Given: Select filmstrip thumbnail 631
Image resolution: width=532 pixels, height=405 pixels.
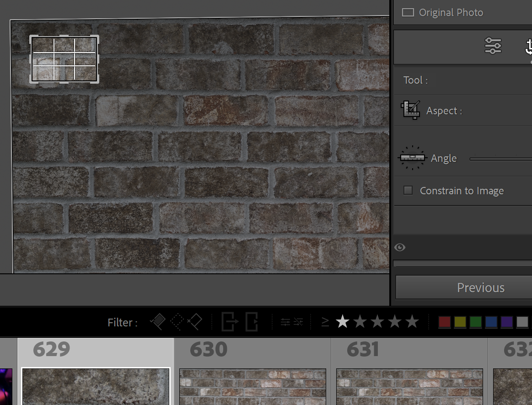Looking at the screenshot, I should pos(409,386).
